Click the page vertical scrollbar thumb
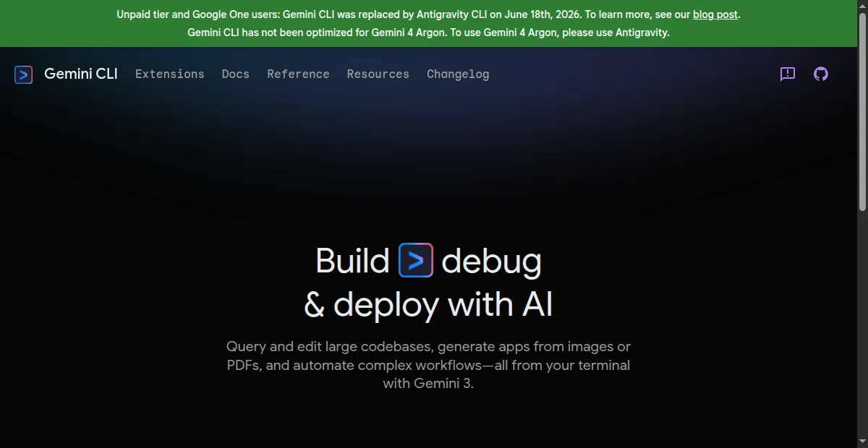 coord(862,112)
